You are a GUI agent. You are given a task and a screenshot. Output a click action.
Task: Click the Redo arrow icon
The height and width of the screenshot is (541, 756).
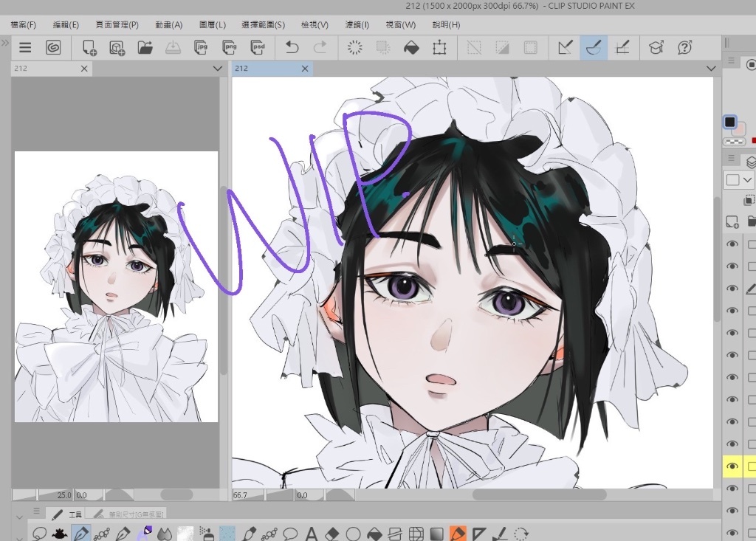pos(320,47)
